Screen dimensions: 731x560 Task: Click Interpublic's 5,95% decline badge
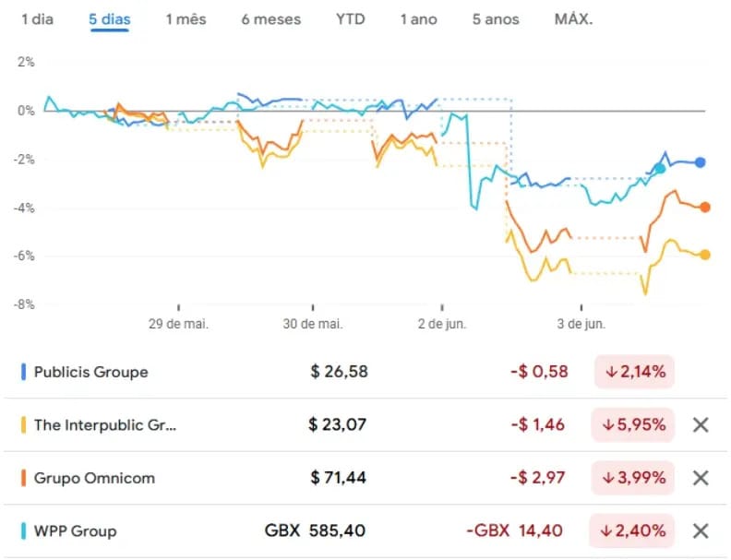[x=634, y=425]
